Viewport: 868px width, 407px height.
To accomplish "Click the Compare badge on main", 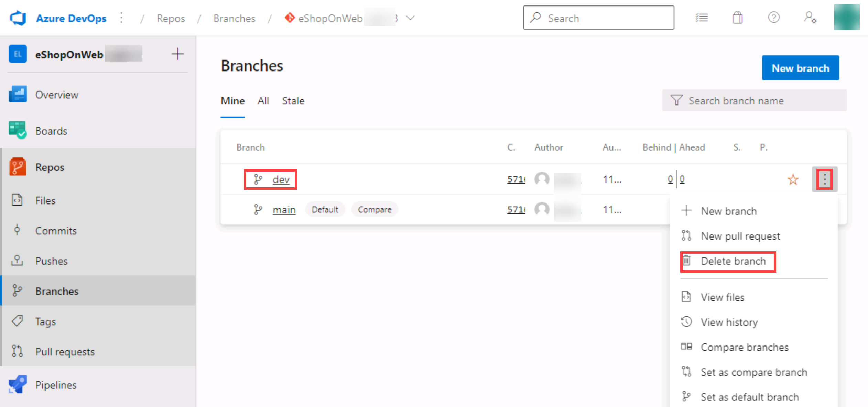I will coord(375,209).
